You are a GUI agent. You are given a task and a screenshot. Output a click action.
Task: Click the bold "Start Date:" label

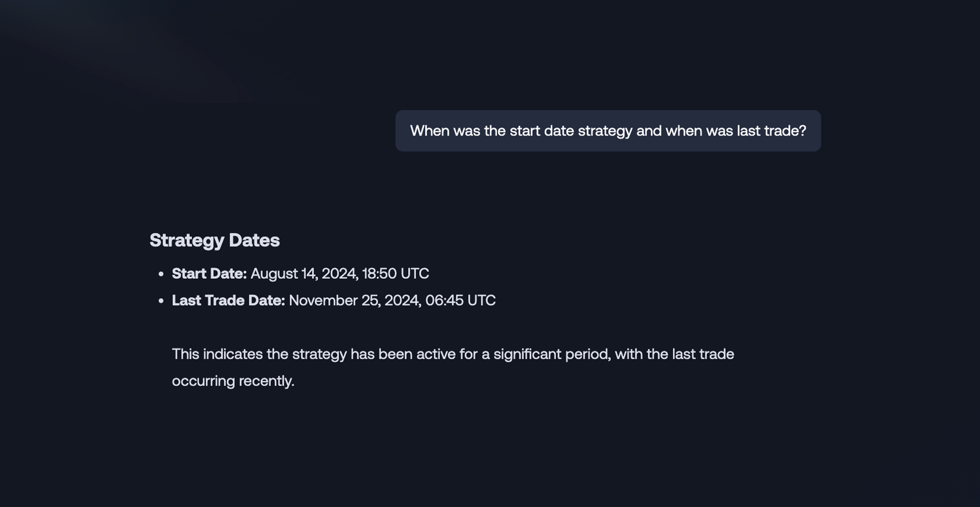pos(209,273)
